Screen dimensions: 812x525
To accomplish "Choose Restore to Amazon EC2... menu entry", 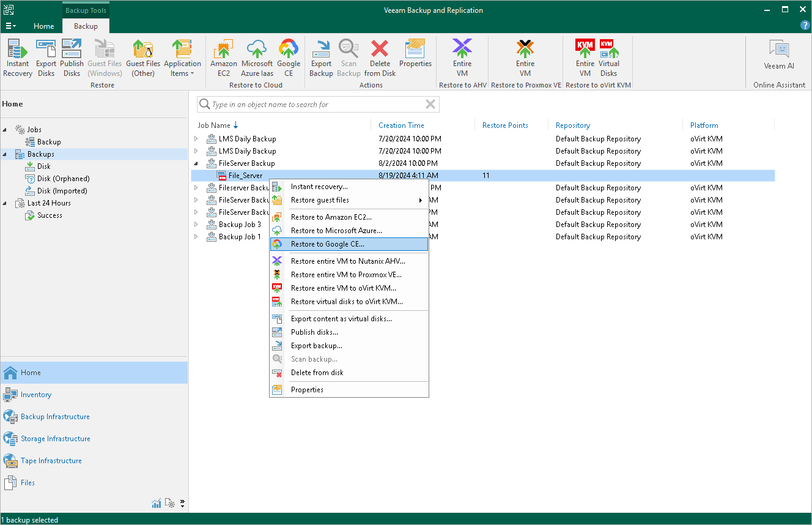I will click(349, 217).
